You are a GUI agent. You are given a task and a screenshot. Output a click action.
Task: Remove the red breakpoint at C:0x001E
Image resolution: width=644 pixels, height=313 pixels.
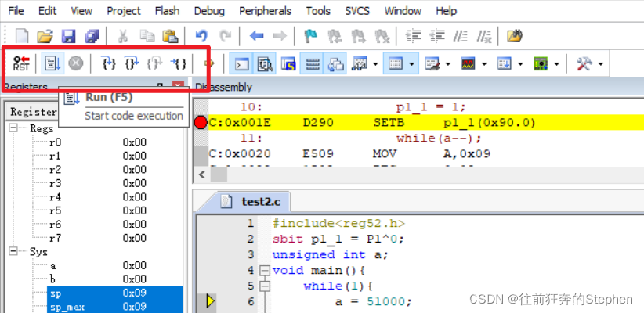pyautogui.click(x=201, y=122)
